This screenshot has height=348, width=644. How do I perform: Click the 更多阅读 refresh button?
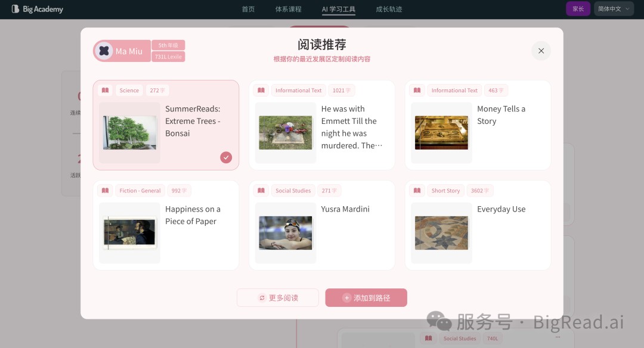(278, 298)
